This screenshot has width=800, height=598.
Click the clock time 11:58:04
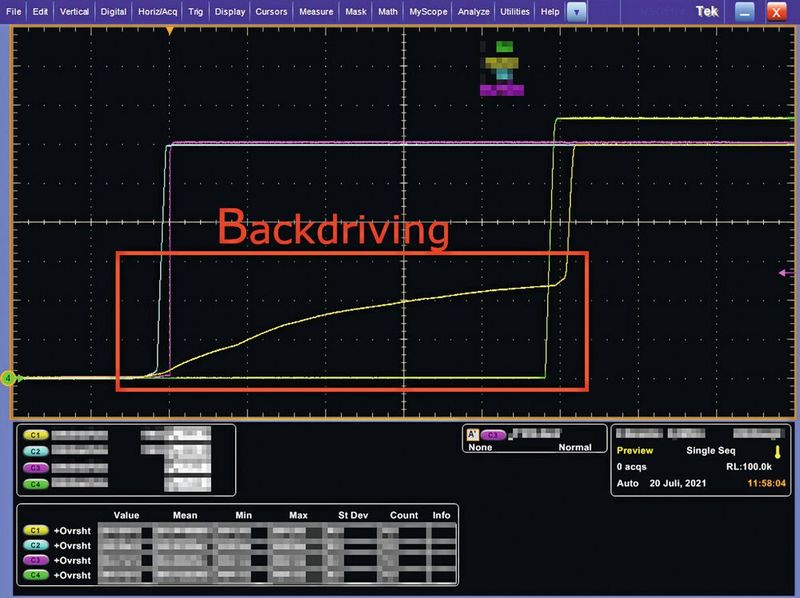(x=766, y=483)
